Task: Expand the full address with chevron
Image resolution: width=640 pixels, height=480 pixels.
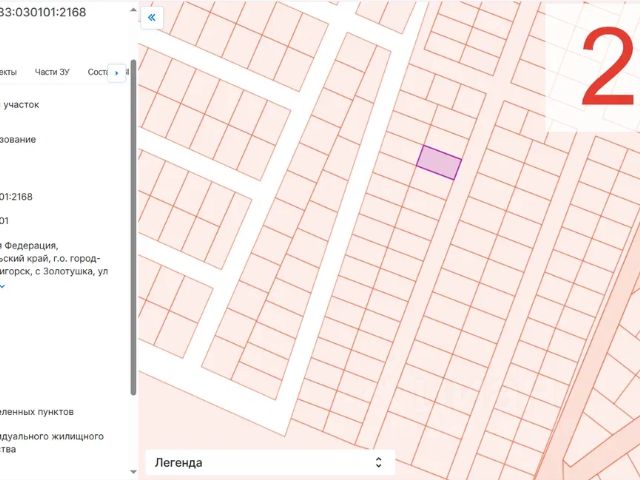Action: coord(2,286)
